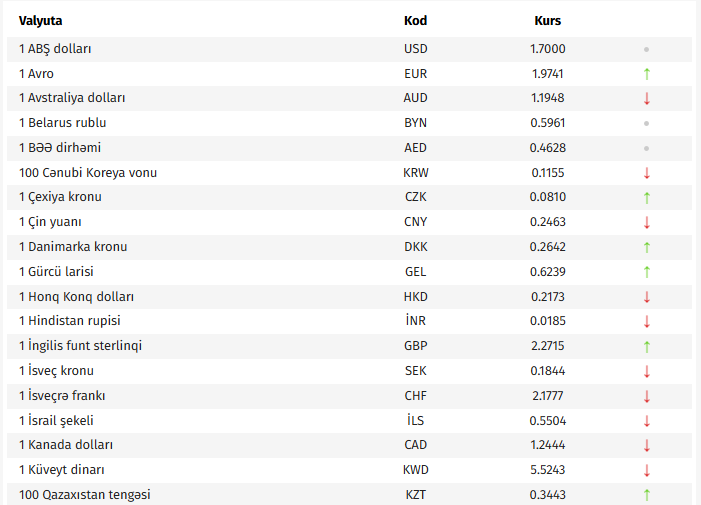
Task: Click the Kurs column header
Action: click(548, 20)
